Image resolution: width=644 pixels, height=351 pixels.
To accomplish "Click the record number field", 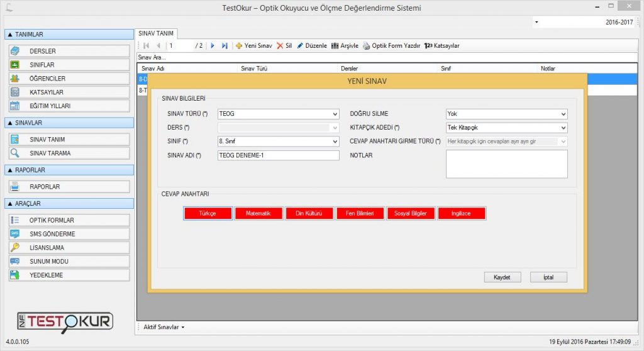I will pos(179,46).
